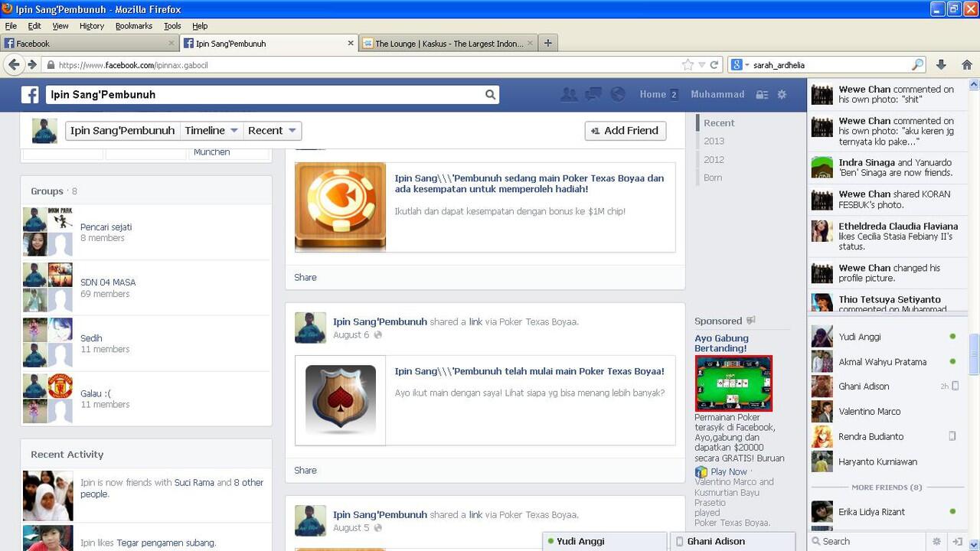Viewport: 980px width, 551px height.
Task: Click the search magnifier in Facebook search box
Action: [x=490, y=95]
